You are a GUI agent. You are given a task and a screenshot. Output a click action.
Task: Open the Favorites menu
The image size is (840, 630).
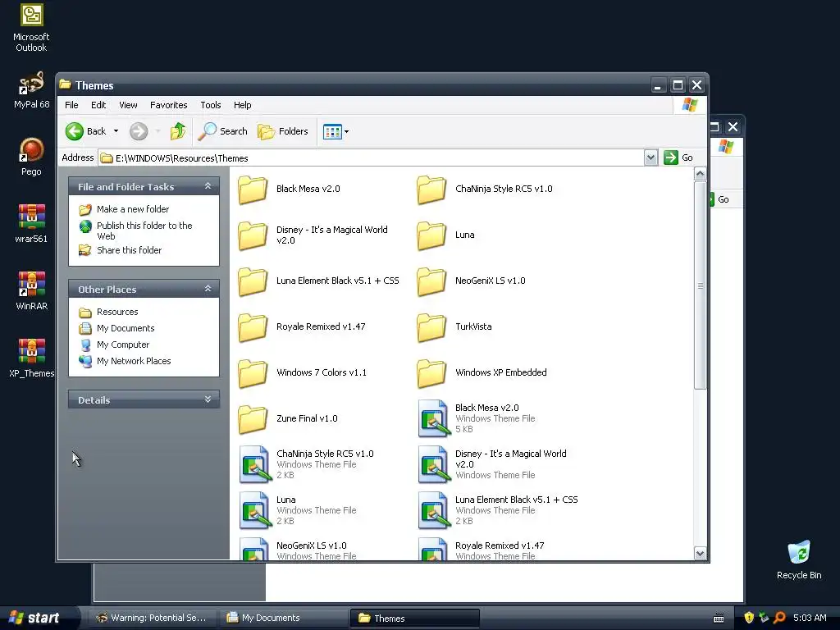click(x=169, y=105)
